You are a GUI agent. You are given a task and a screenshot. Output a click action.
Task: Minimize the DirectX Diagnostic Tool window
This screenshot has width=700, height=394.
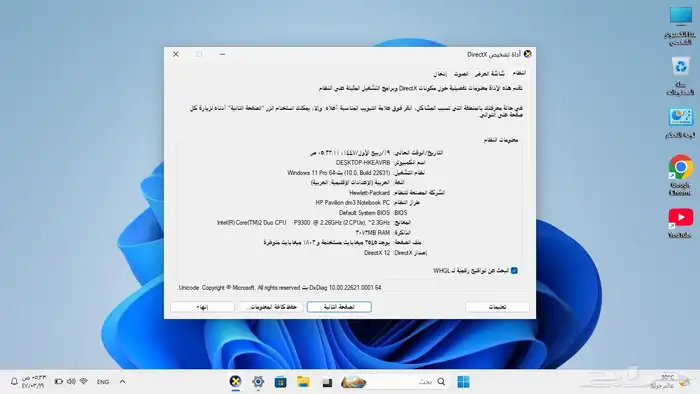(222, 54)
